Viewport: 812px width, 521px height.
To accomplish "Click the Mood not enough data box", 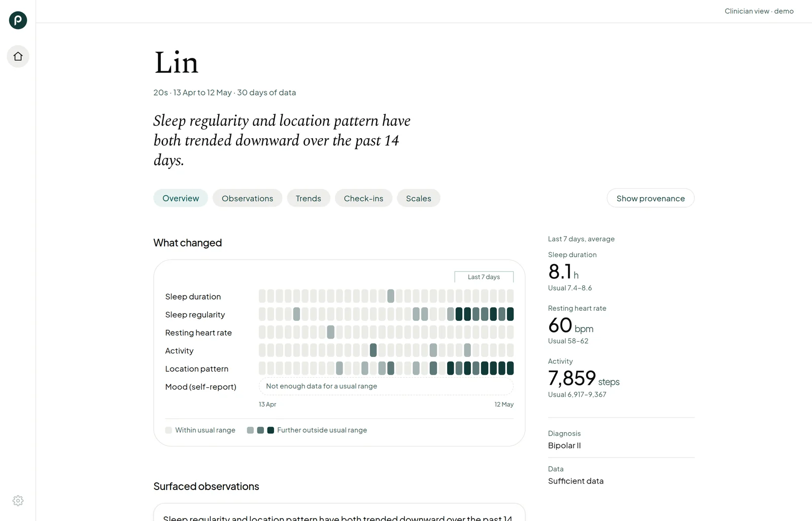I will pos(386,386).
